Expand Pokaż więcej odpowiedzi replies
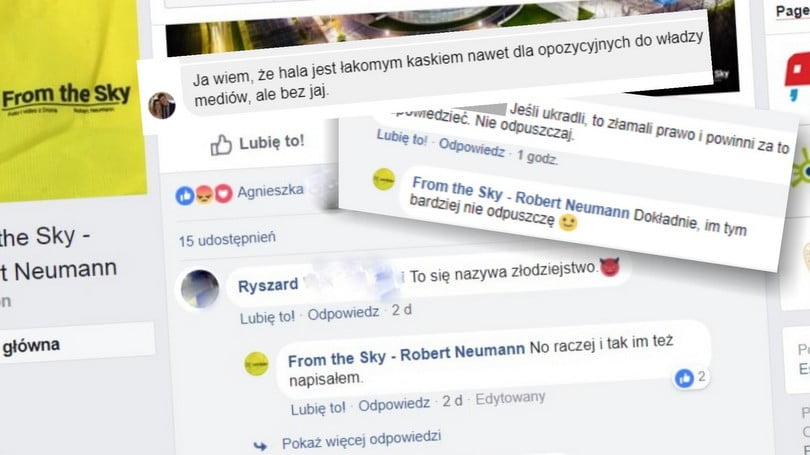 point(361,440)
